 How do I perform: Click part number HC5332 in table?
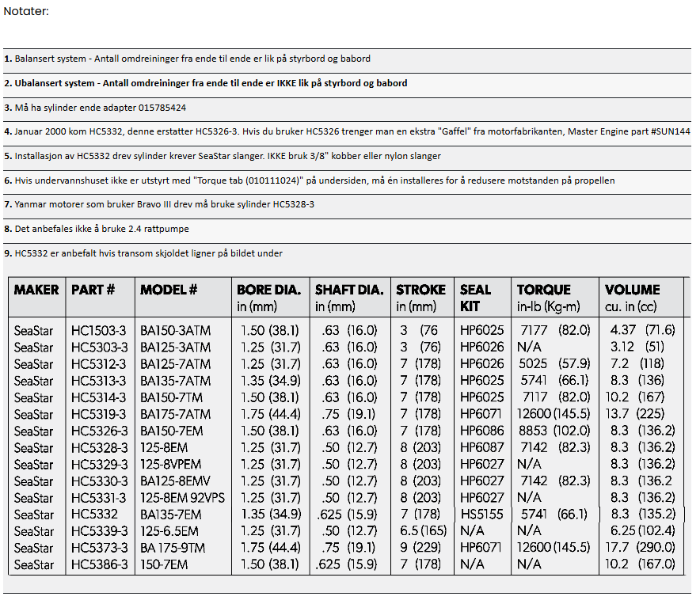(94, 515)
